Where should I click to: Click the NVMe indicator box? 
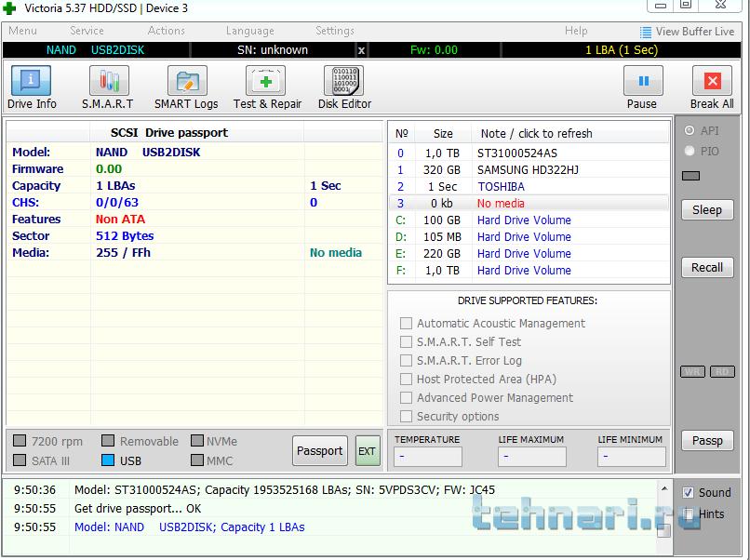pyautogui.click(x=197, y=440)
